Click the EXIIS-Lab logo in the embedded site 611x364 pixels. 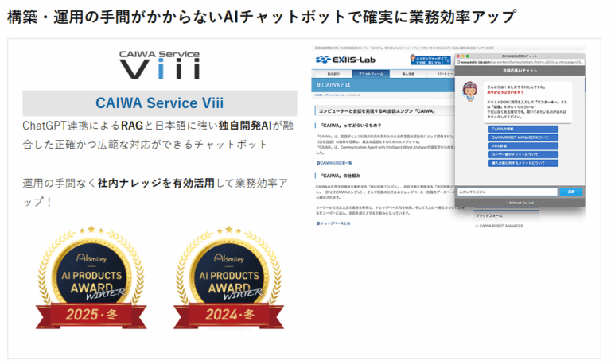pos(345,60)
